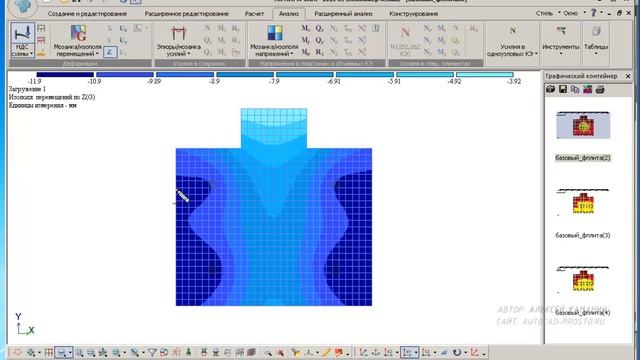The image size is (640, 360).
Task: Toggle the Z displacement direction button
Action: coord(109,52)
